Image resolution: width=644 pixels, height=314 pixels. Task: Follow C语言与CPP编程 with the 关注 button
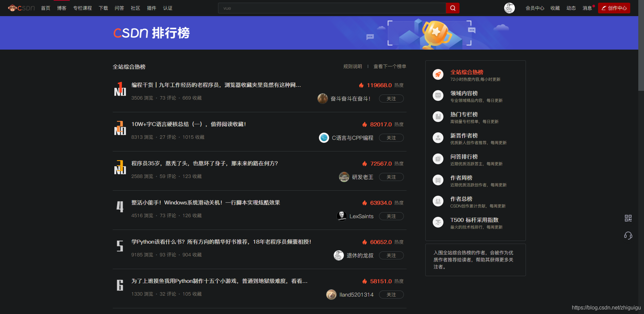391,138
